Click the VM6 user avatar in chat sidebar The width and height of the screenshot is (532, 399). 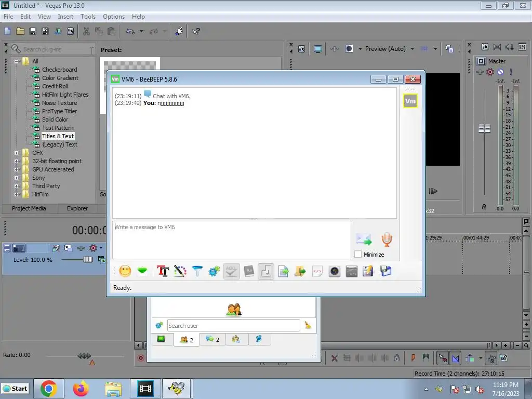pyautogui.click(x=410, y=101)
